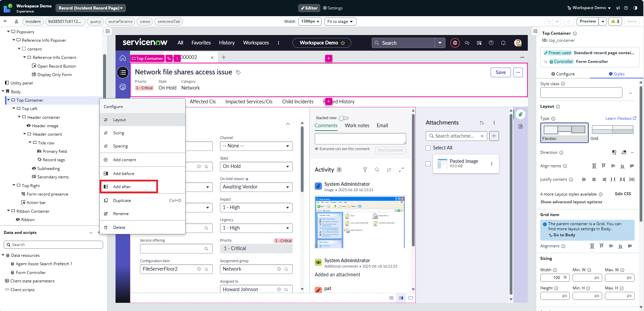
Task: Switch to the Work notes tab
Action: [357, 126]
